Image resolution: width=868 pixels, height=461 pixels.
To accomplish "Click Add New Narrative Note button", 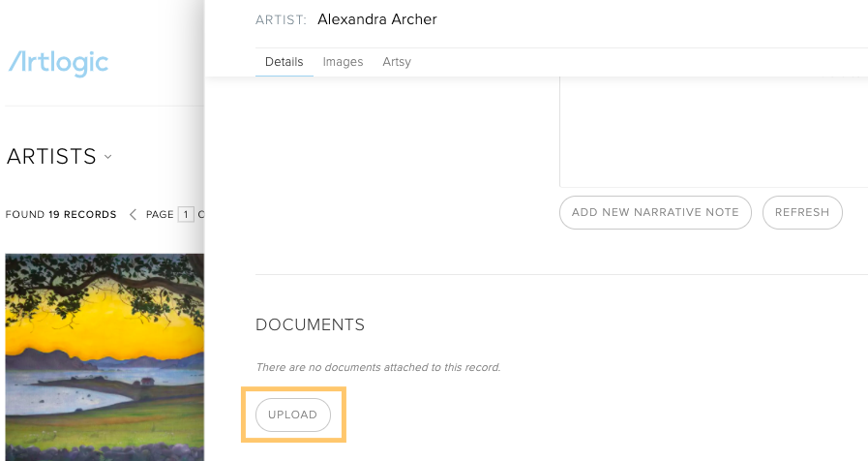I will [x=655, y=212].
